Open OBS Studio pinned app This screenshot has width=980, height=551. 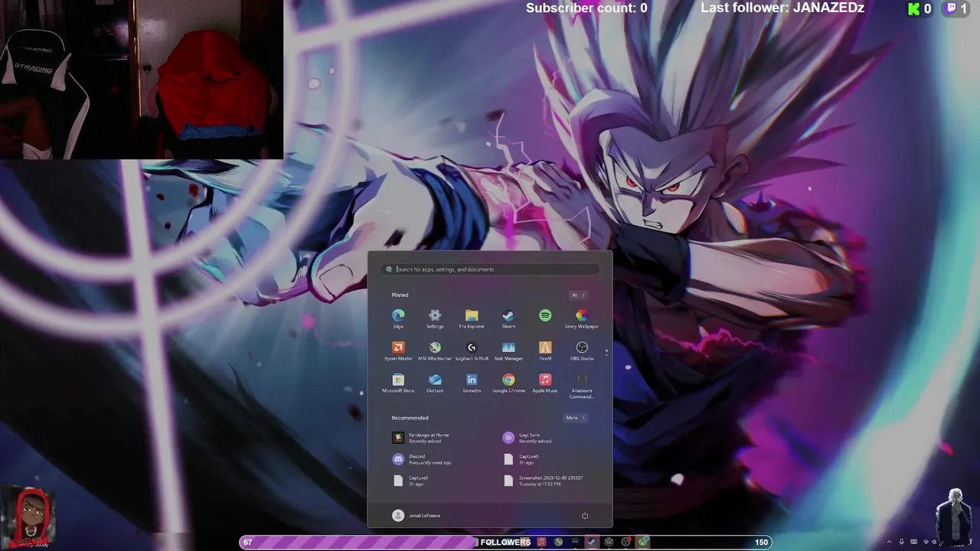tap(582, 350)
